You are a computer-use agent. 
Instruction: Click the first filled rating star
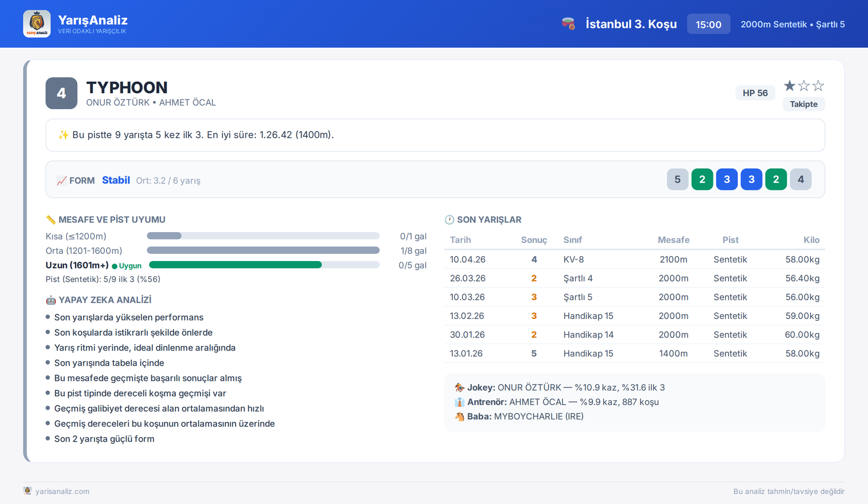click(x=789, y=86)
